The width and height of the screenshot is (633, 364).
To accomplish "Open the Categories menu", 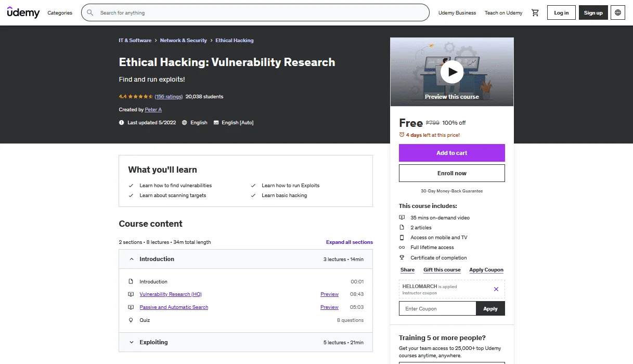I will (x=60, y=12).
